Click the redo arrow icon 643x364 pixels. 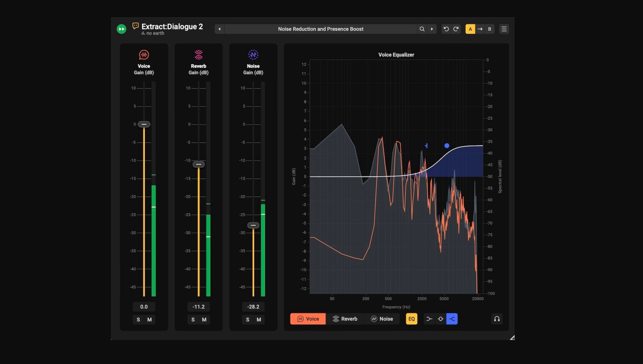(x=456, y=29)
